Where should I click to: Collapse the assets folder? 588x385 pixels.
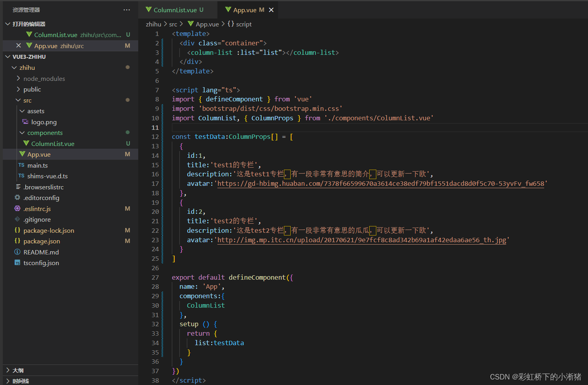click(x=22, y=111)
